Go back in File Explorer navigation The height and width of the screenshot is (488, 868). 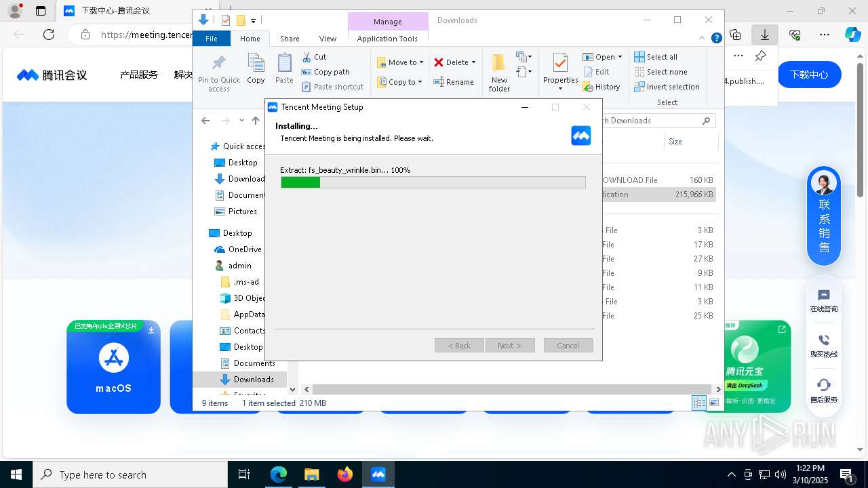coord(205,121)
